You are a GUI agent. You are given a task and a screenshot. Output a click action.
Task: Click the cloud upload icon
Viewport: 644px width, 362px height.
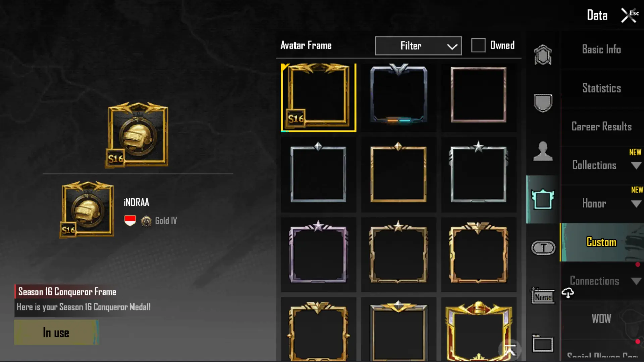coord(568,293)
